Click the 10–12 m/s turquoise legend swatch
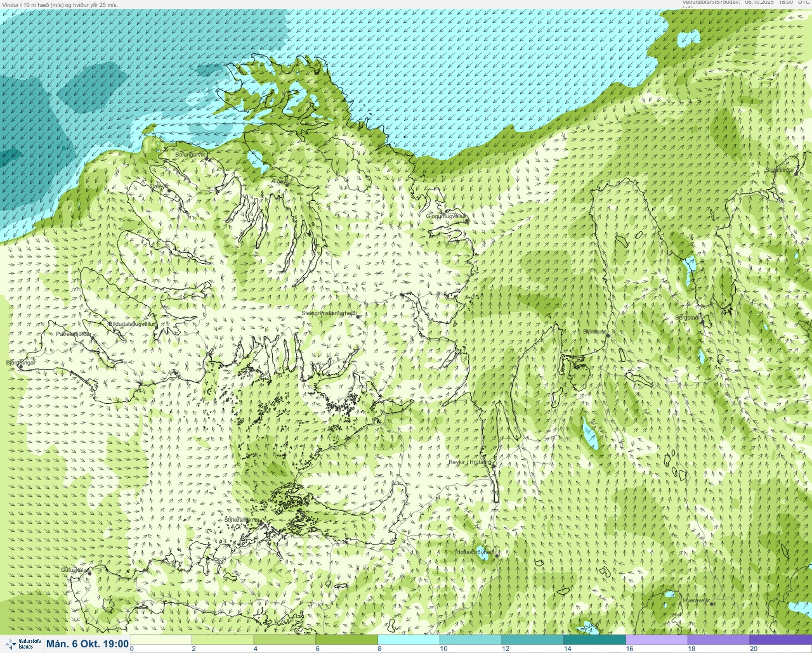This screenshot has width=812, height=653. coord(471,640)
